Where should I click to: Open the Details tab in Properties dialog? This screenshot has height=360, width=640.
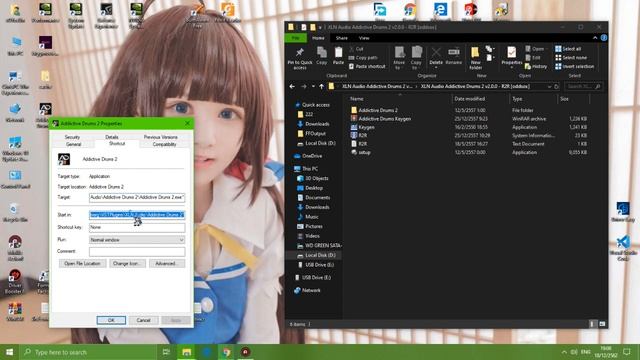click(x=112, y=137)
